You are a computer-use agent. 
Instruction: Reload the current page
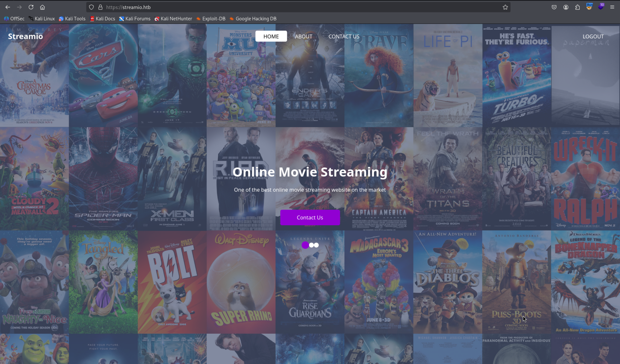pos(31,7)
